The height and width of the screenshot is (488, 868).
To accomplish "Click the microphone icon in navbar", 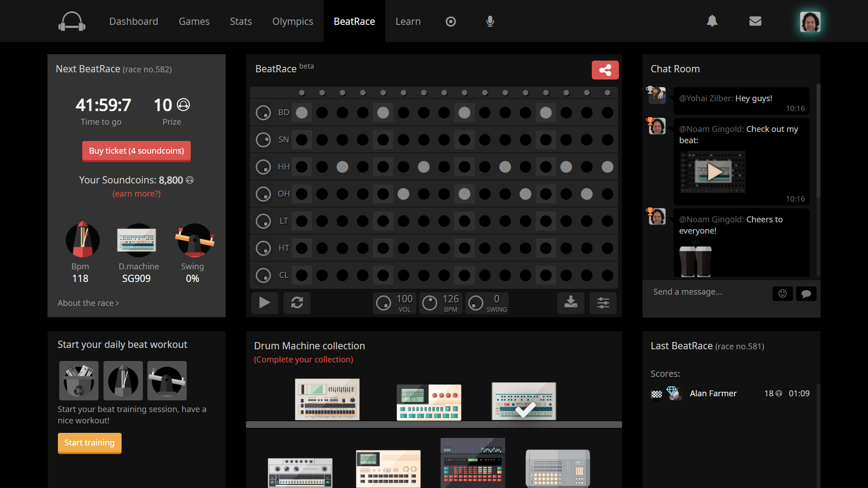I will point(490,21).
